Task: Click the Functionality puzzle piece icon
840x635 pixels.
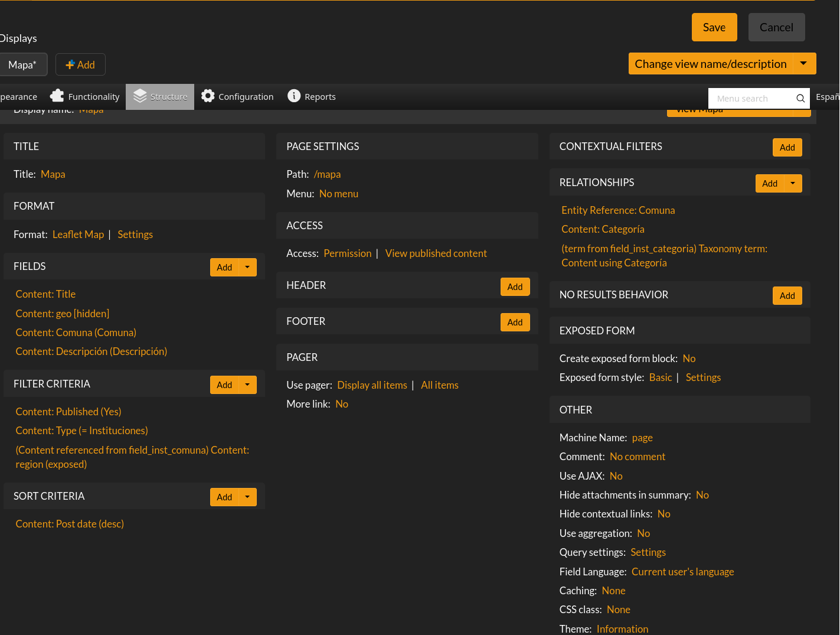Action: pos(57,96)
